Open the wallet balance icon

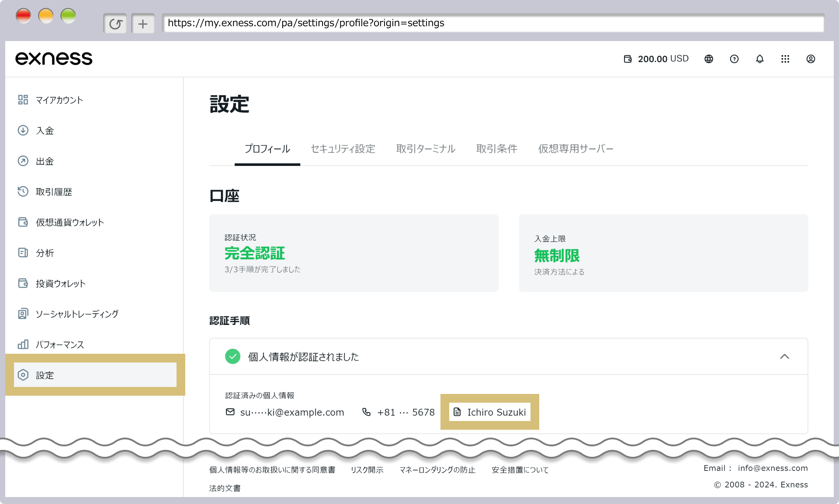628,59
